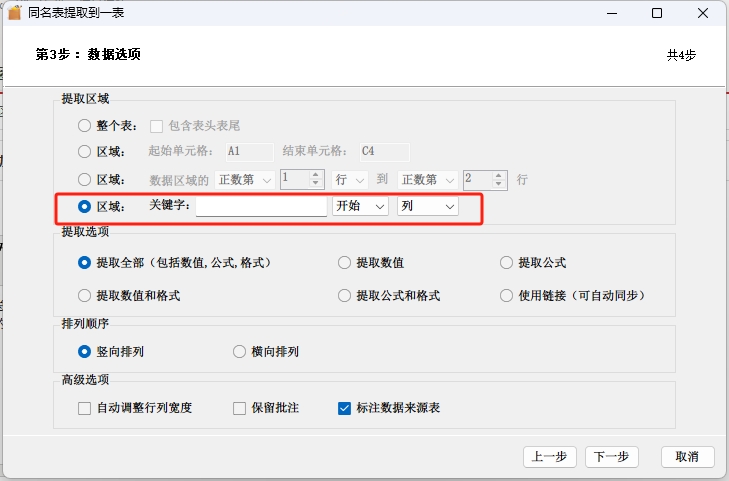Select 提取全部（包括数值,公式,格式）option
729x481 pixels.
tap(84, 263)
